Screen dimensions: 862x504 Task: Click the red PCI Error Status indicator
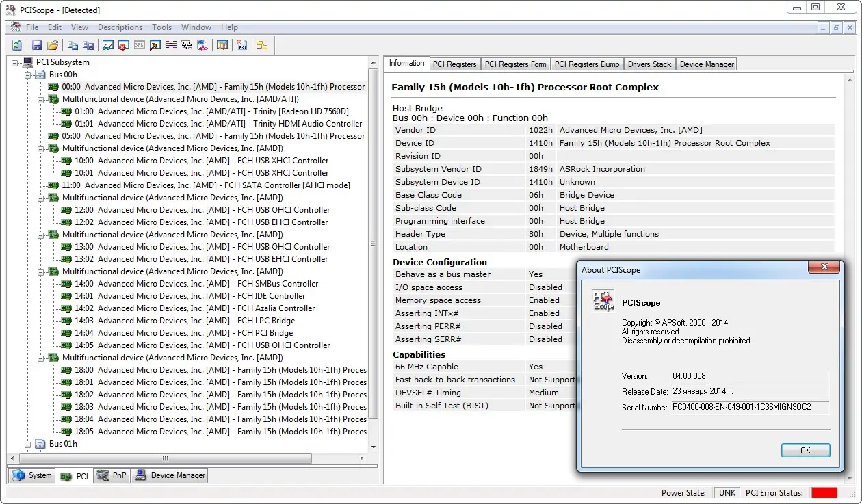[x=824, y=492]
